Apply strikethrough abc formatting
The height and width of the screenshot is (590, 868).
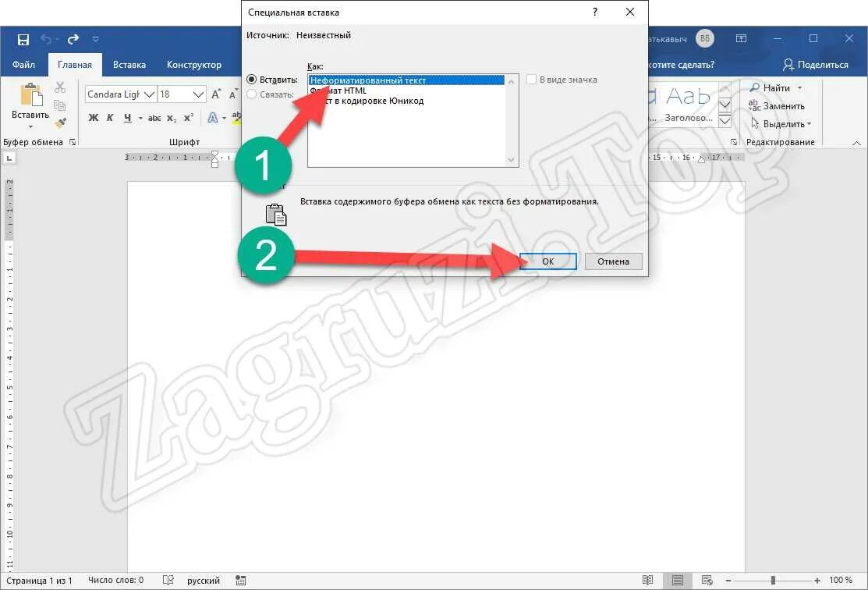(154, 118)
